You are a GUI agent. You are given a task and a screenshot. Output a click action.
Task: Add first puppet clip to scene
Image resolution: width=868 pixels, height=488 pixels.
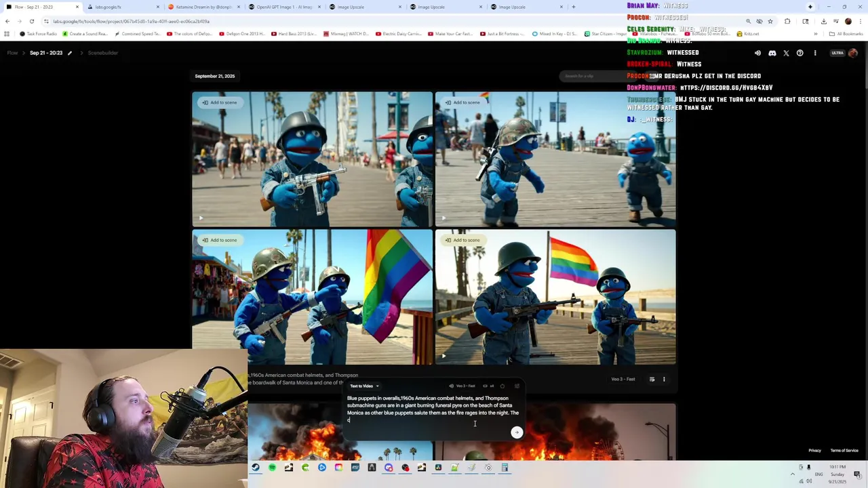pos(219,102)
